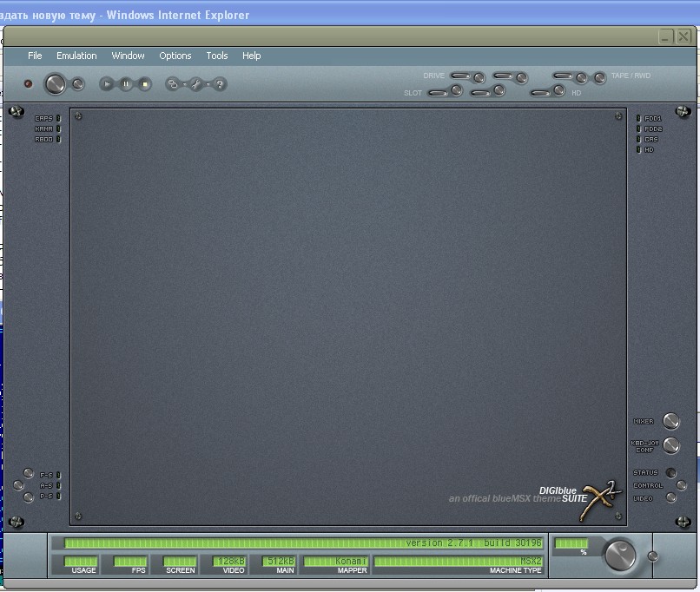Expand the arrow next to wrench icon
Screen dimensions: 700x592
(x=208, y=84)
